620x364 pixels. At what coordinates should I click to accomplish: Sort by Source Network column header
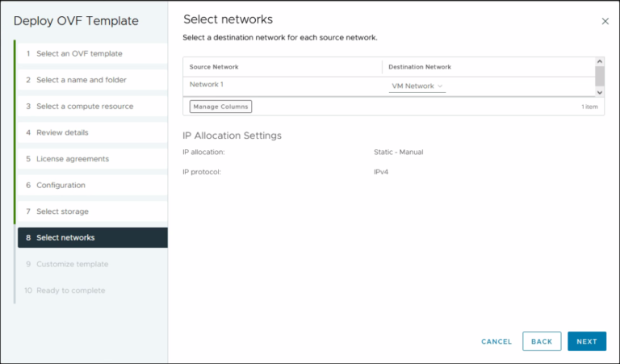click(x=214, y=67)
